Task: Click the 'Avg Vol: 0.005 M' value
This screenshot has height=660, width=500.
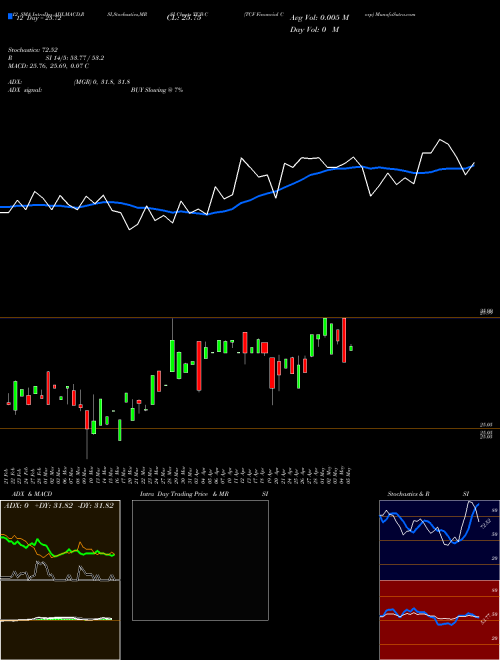Action: 319,18
